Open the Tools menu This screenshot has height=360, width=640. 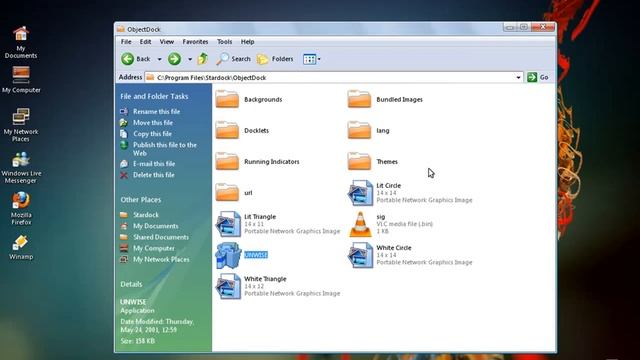click(x=224, y=42)
